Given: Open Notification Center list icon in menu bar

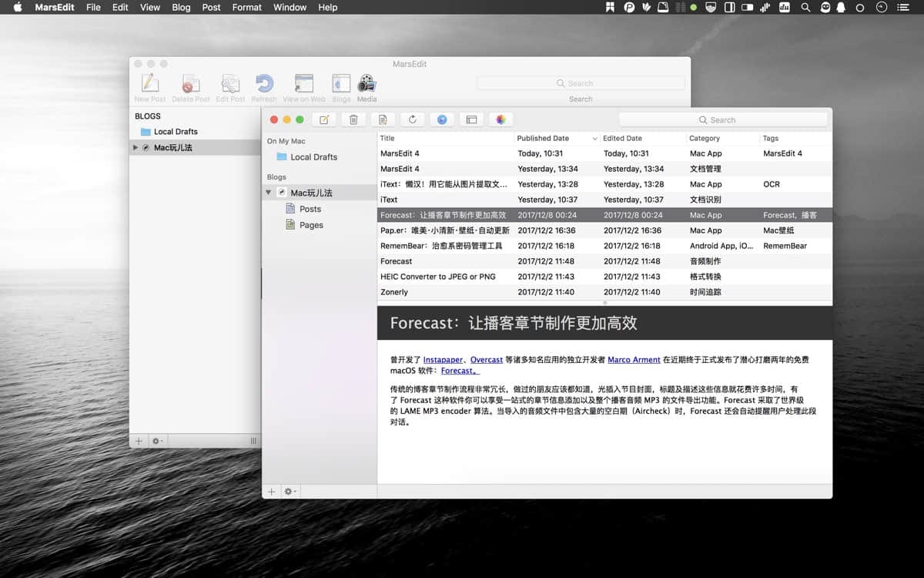Looking at the screenshot, I should click(x=902, y=7).
